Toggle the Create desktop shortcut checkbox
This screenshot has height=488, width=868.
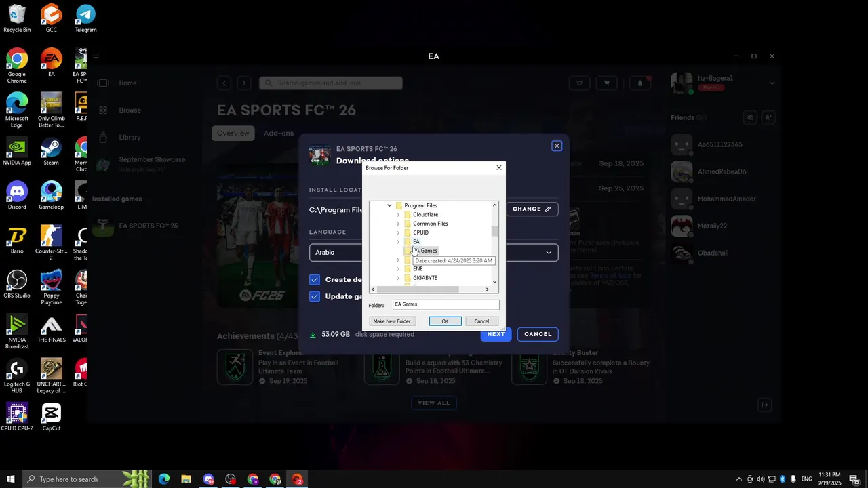315,279
